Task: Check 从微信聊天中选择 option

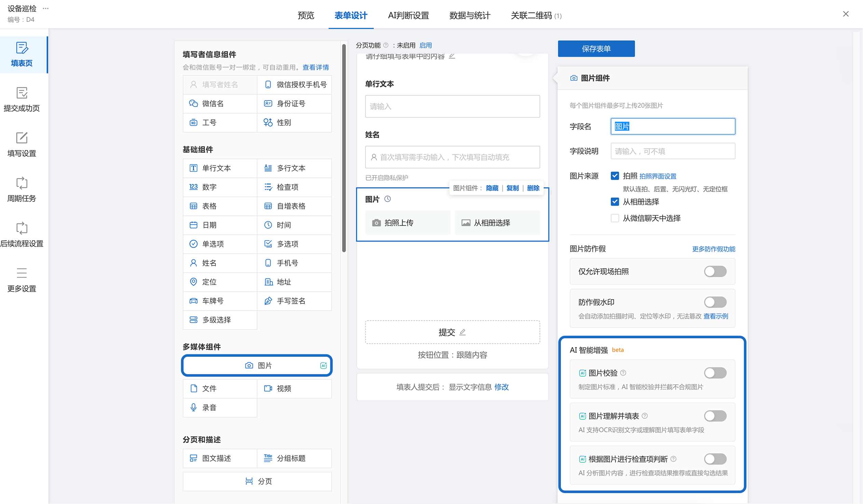Action: 615,218
